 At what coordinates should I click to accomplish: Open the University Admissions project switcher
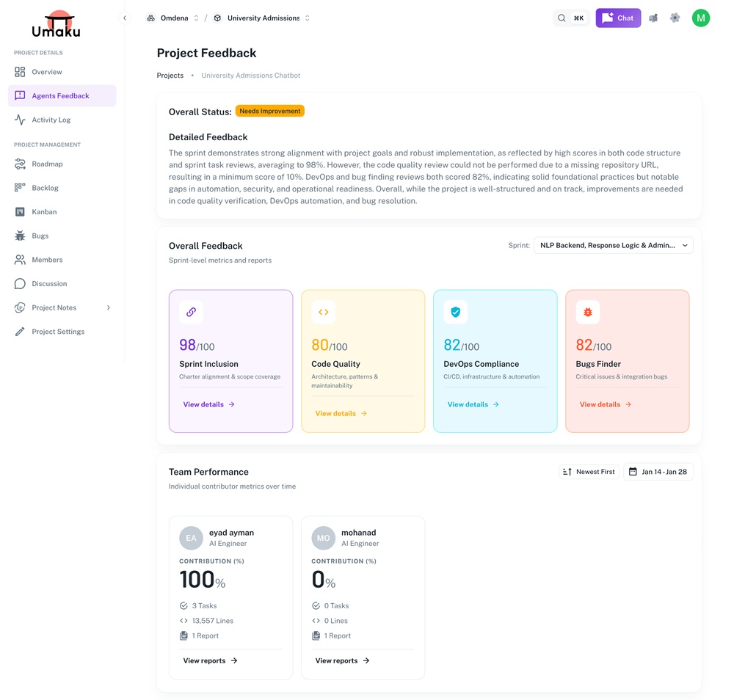point(263,18)
